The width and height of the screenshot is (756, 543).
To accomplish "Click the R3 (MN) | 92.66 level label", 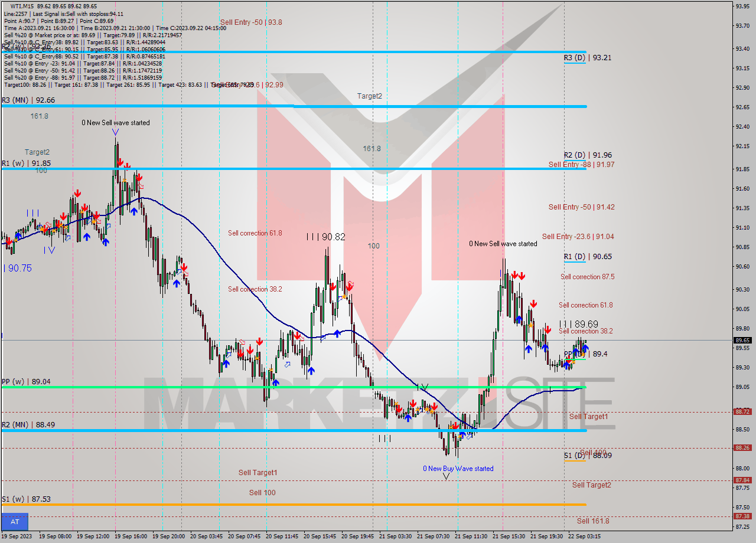I will click(x=28, y=100).
